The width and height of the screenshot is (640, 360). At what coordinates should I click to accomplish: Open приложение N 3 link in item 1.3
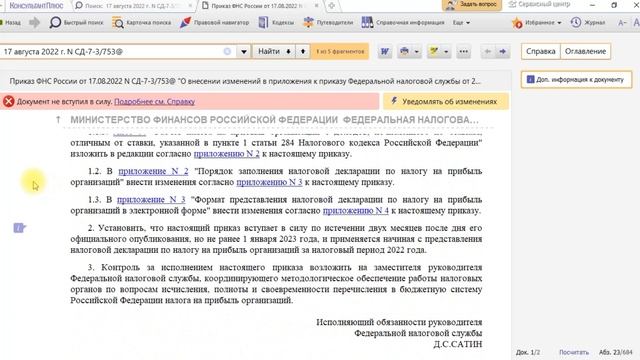pyautogui.click(x=151, y=200)
